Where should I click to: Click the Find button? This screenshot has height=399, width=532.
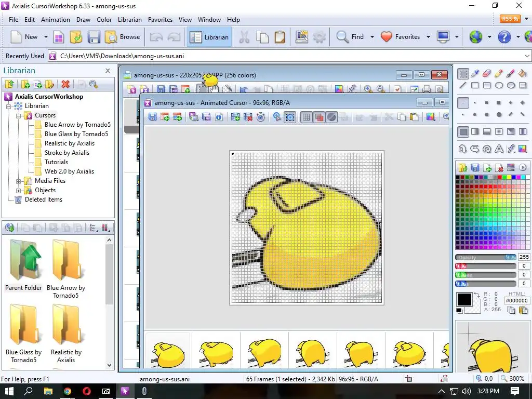[x=350, y=37]
